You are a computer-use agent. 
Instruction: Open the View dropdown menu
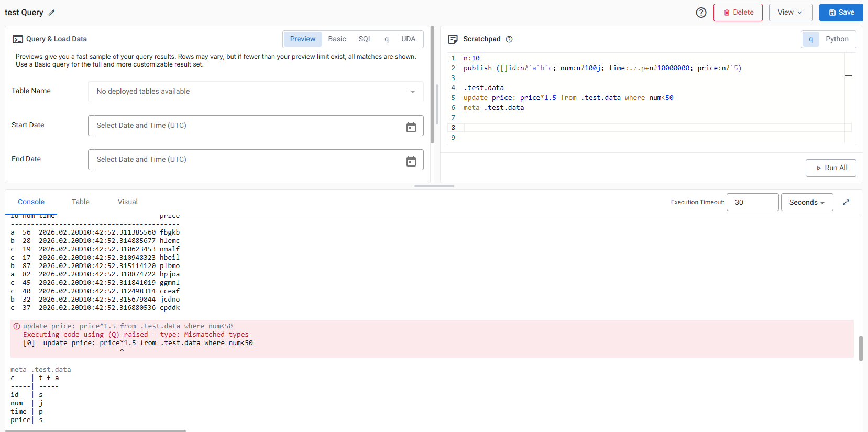pyautogui.click(x=790, y=13)
